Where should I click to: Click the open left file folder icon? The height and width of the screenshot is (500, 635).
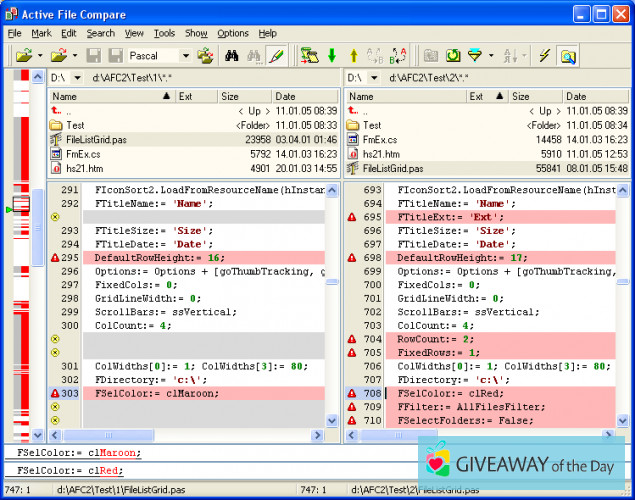pyautogui.click(x=22, y=56)
